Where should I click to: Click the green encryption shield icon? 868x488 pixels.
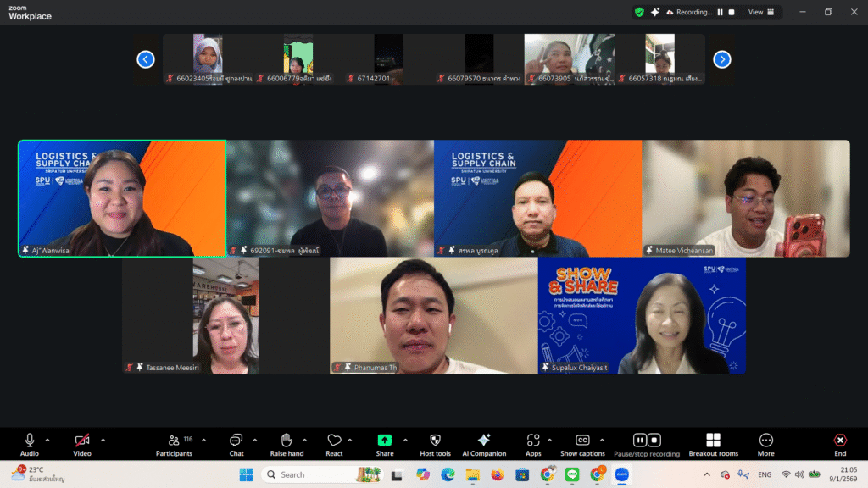point(639,12)
